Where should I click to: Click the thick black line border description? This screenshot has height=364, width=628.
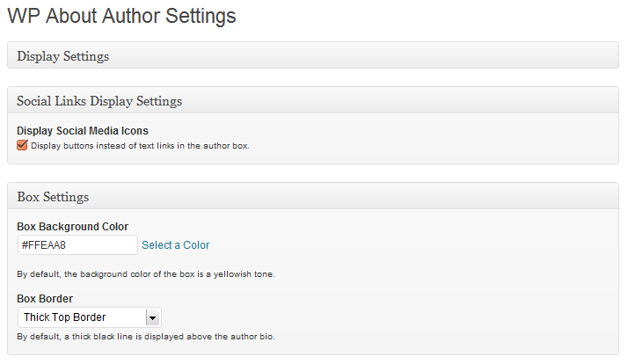[x=152, y=337]
